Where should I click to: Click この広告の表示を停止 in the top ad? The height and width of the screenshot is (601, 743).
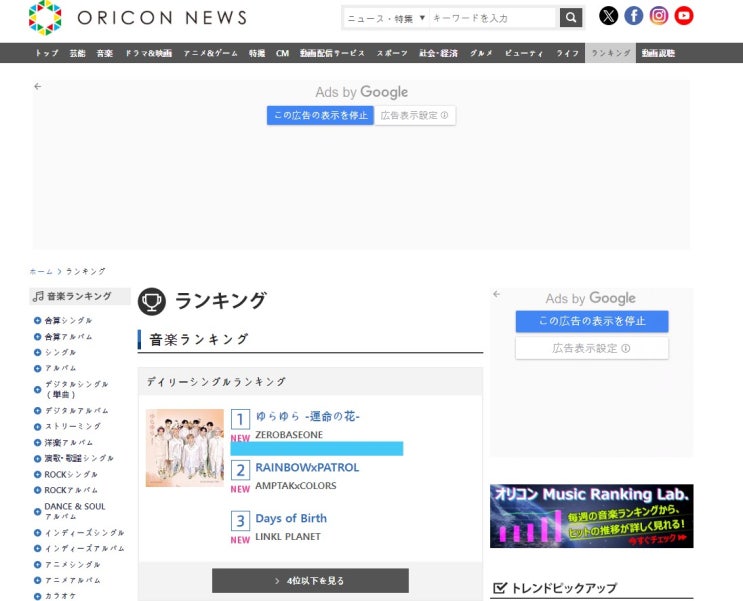click(320, 115)
